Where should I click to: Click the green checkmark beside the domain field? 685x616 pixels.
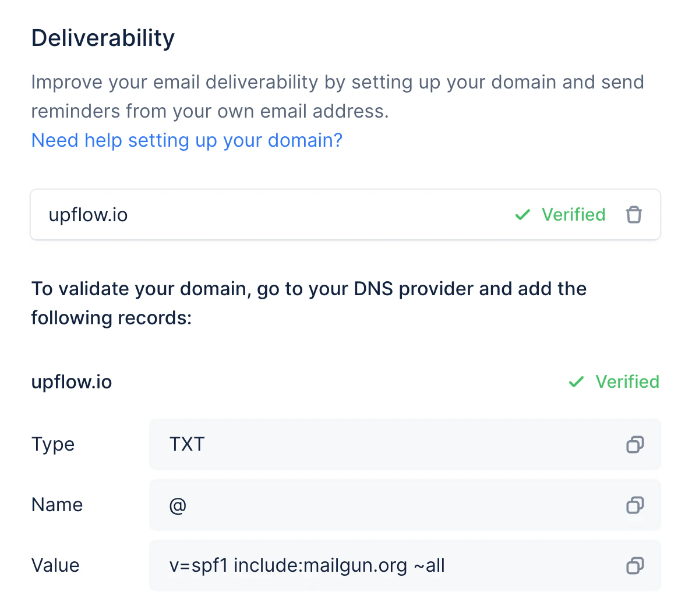(x=522, y=214)
